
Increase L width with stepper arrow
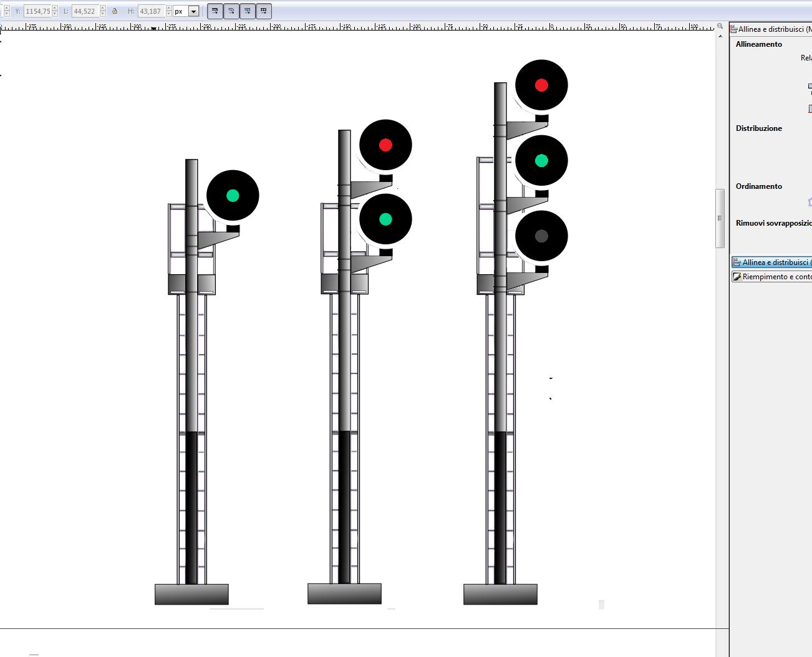pos(103,8)
